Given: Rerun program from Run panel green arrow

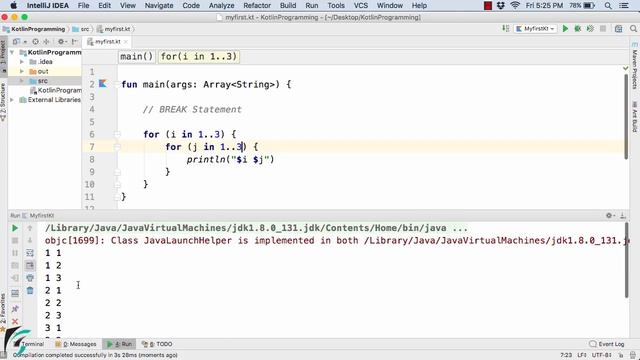Looking at the screenshot, I should point(15,228).
